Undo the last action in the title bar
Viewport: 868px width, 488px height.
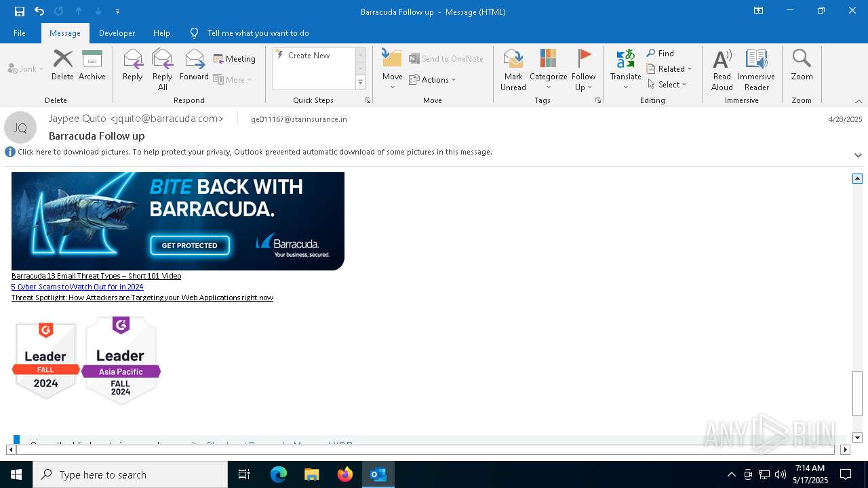click(x=39, y=12)
